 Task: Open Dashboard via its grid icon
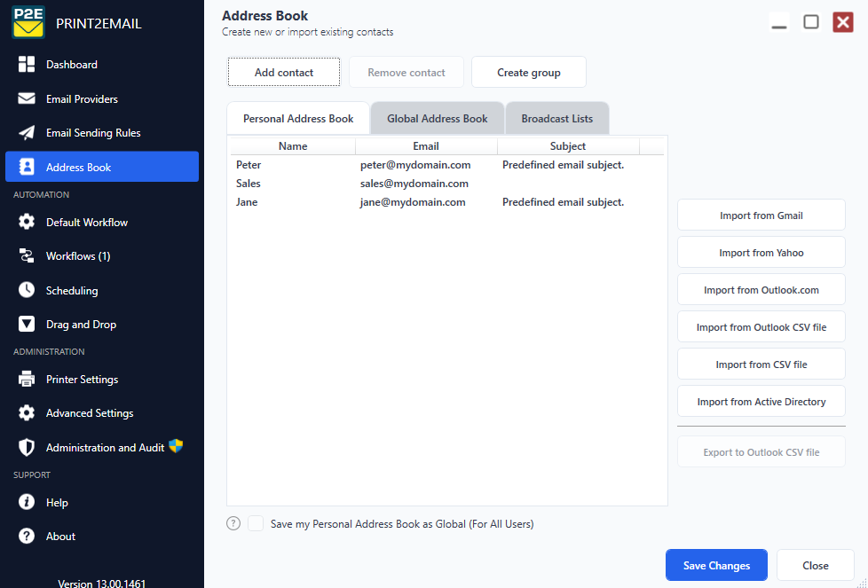[x=26, y=64]
